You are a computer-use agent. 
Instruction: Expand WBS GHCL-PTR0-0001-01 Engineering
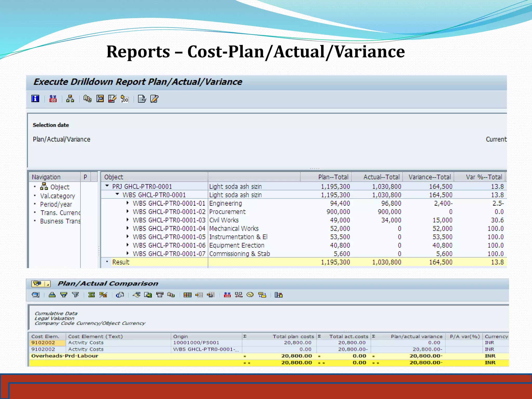[x=128, y=203]
